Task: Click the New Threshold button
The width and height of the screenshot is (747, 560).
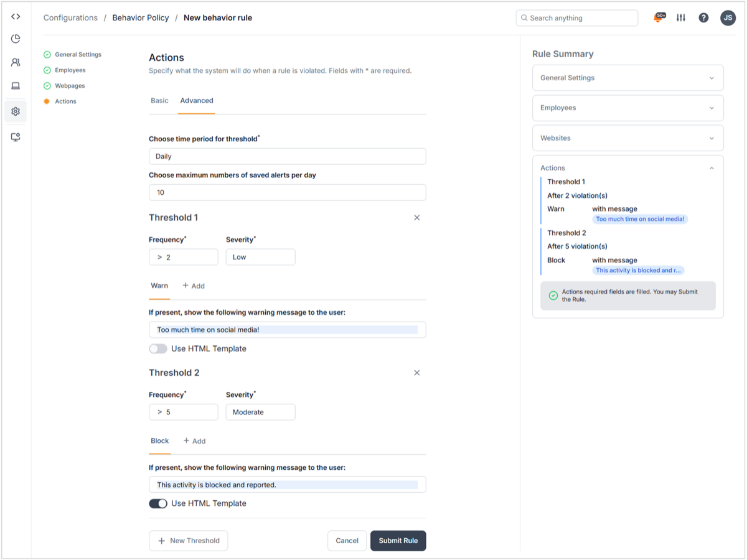Action: click(189, 541)
